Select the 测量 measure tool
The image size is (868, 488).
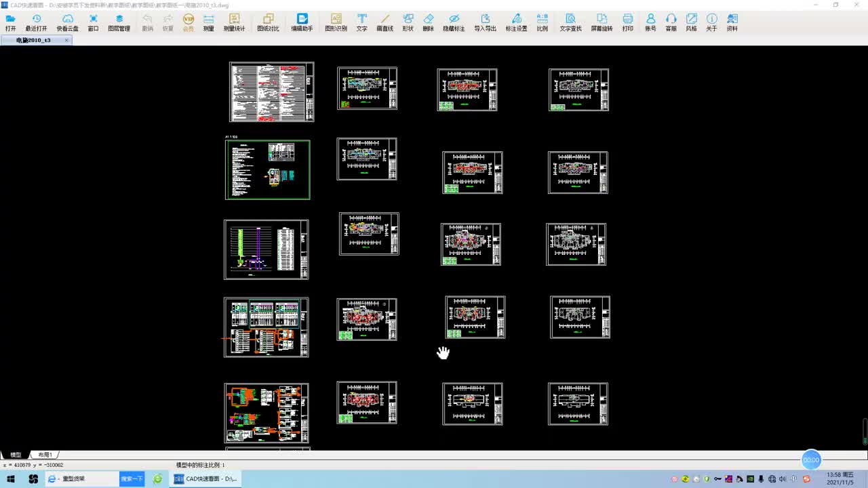tap(208, 22)
